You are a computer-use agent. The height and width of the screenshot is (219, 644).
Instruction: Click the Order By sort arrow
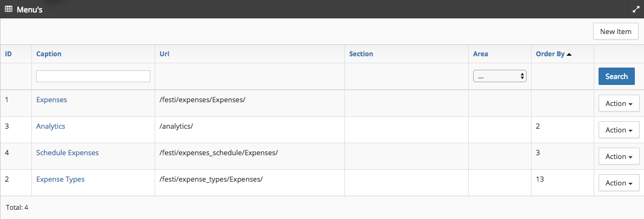tap(569, 54)
